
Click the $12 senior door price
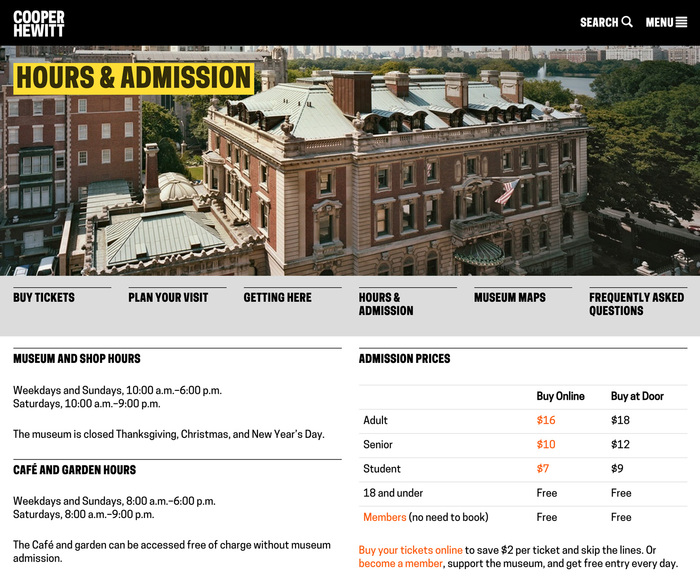(620, 444)
